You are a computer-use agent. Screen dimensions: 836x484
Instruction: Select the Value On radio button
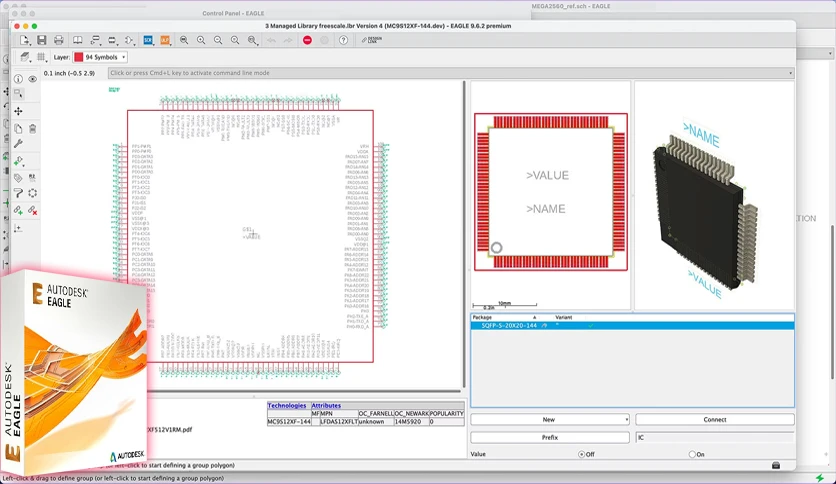(692, 455)
